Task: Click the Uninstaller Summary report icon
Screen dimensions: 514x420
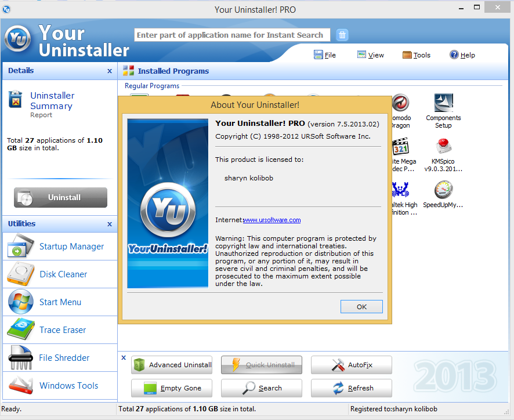Action: (16, 99)
